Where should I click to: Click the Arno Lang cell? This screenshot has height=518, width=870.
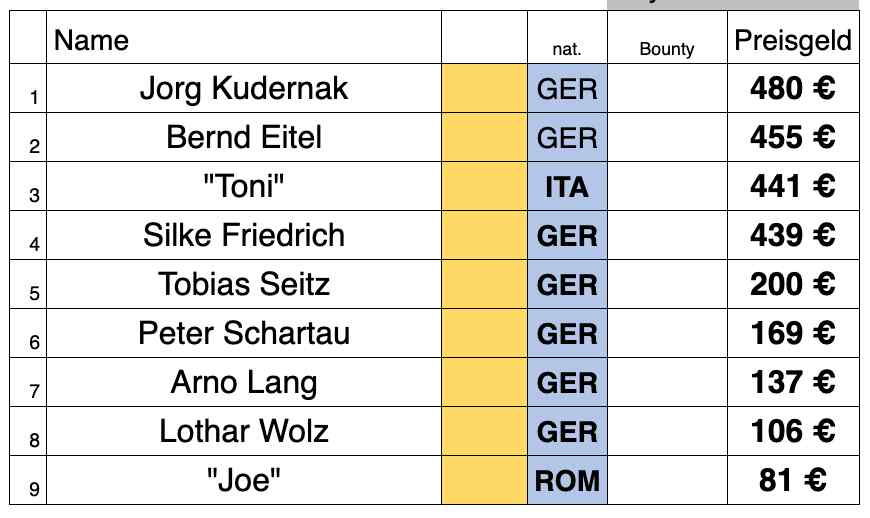tap(244, 382)
